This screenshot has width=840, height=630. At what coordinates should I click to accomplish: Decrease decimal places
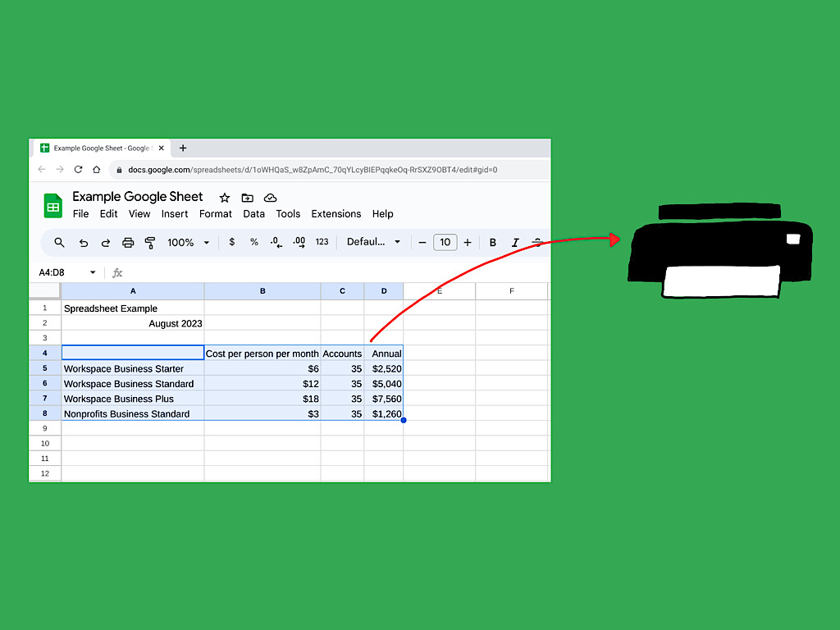point(276,242)
